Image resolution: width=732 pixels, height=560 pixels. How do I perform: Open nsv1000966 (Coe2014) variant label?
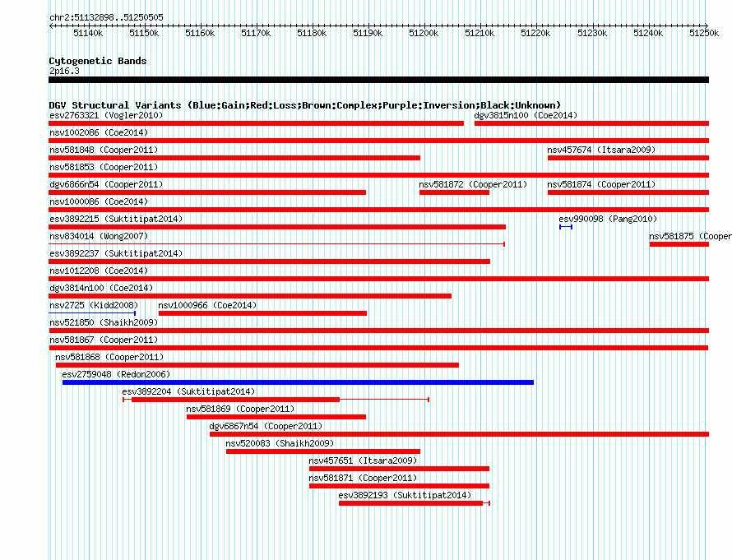pyautogui.click(x=207, y=305)
